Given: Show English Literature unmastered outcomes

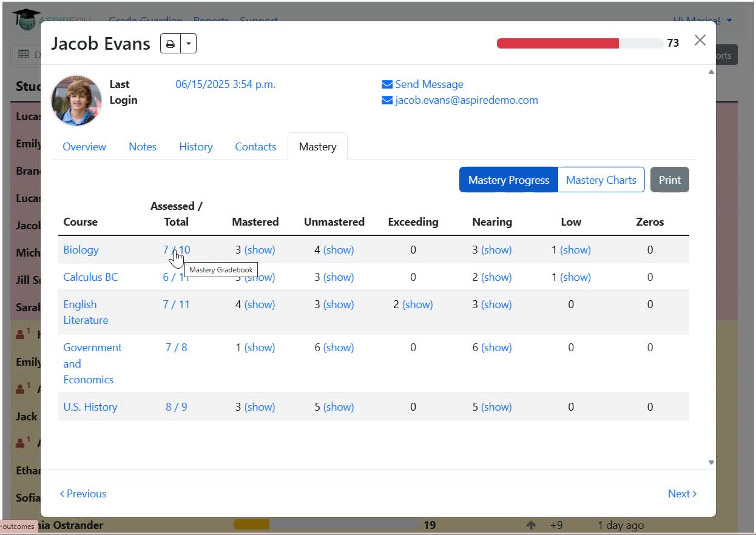Looking at the screenshot, I should [x=339, y=305].
